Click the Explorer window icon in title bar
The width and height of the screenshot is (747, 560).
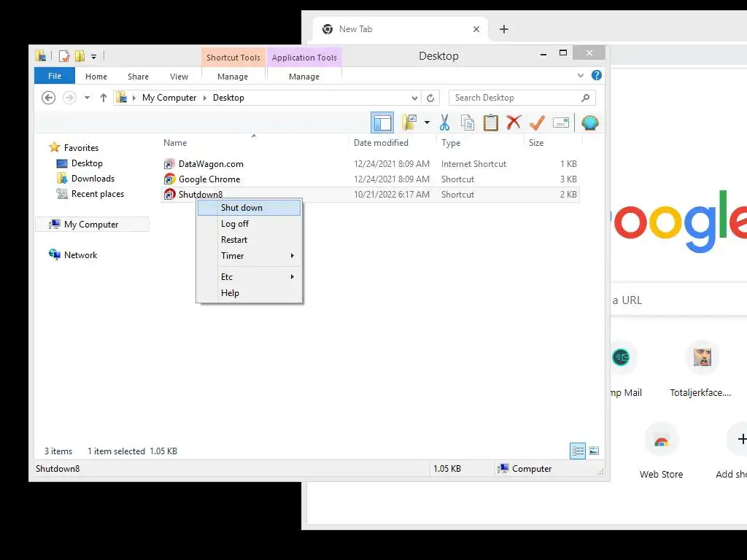click(x=41, y=56)
